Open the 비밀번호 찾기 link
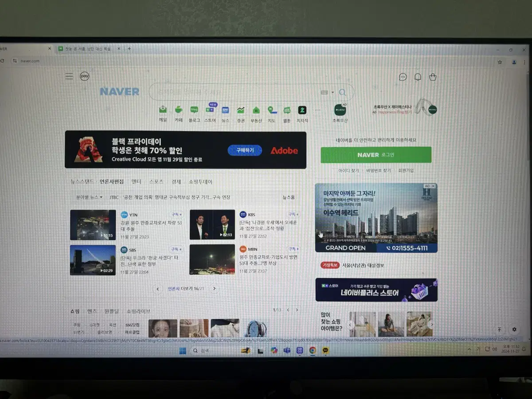The height and width of the screenshot is (399, 532). (379, 170)
